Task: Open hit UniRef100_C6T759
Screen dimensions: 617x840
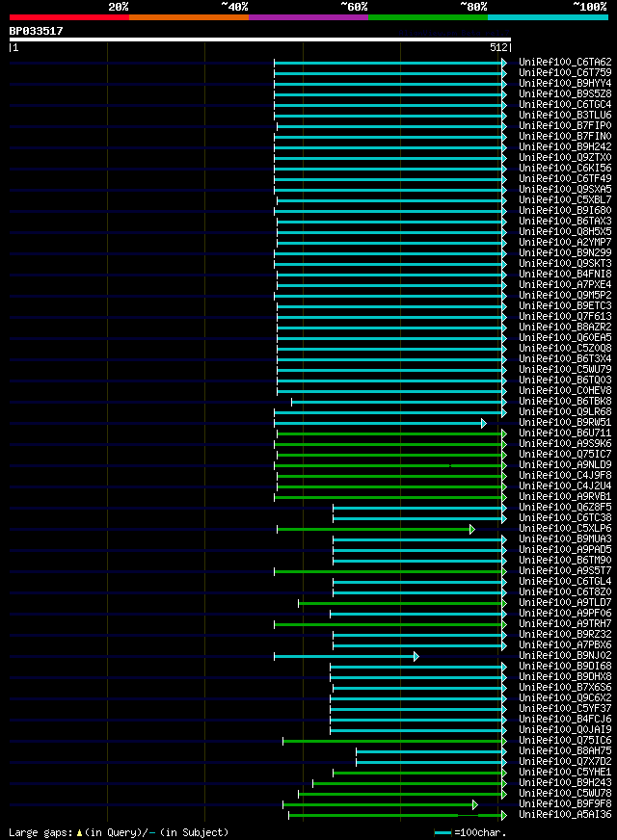Action: [x=565, y=73]
